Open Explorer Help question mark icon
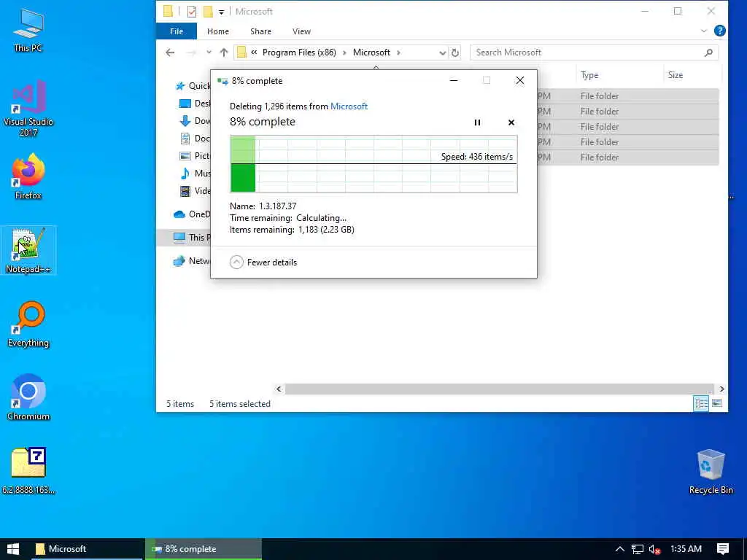 pyautogui.click(x=720, y=31)
